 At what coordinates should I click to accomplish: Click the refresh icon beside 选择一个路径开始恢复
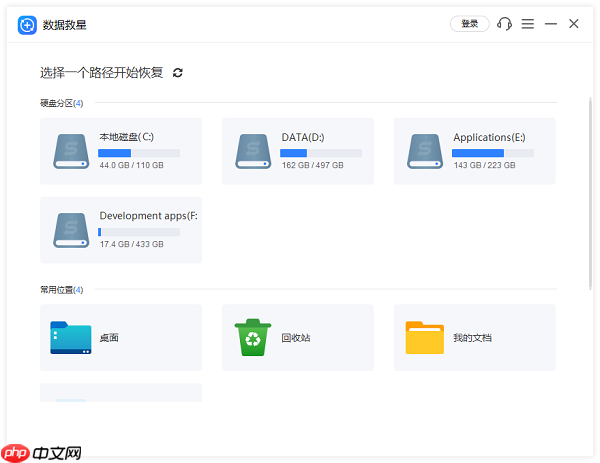tap(178, 73)
